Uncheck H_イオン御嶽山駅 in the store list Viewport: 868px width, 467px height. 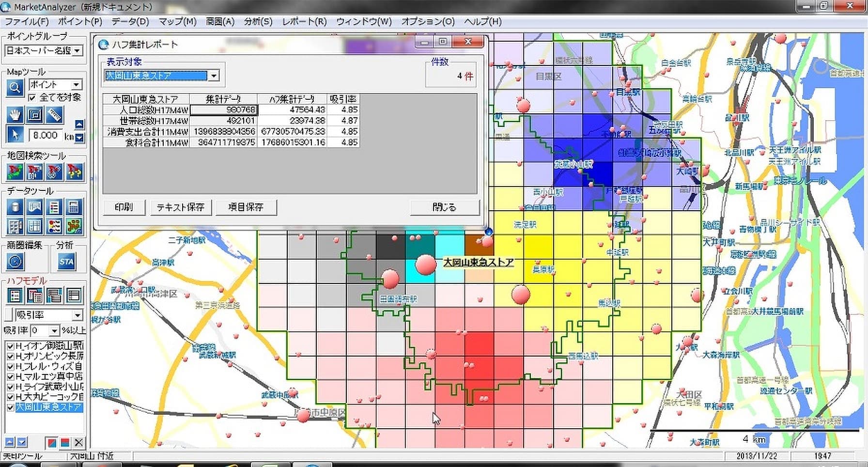pyautogui.click(x=10, y=346)
